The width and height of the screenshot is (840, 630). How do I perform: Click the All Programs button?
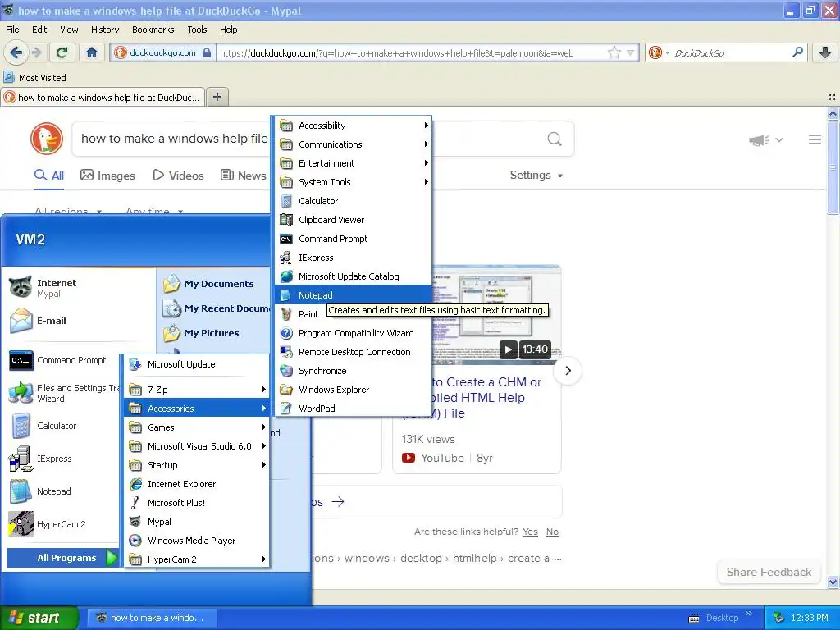pos(62,558)
